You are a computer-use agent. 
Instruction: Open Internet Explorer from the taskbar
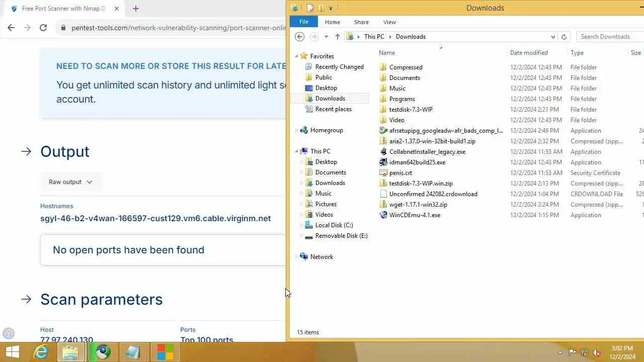tap(41, 352)
